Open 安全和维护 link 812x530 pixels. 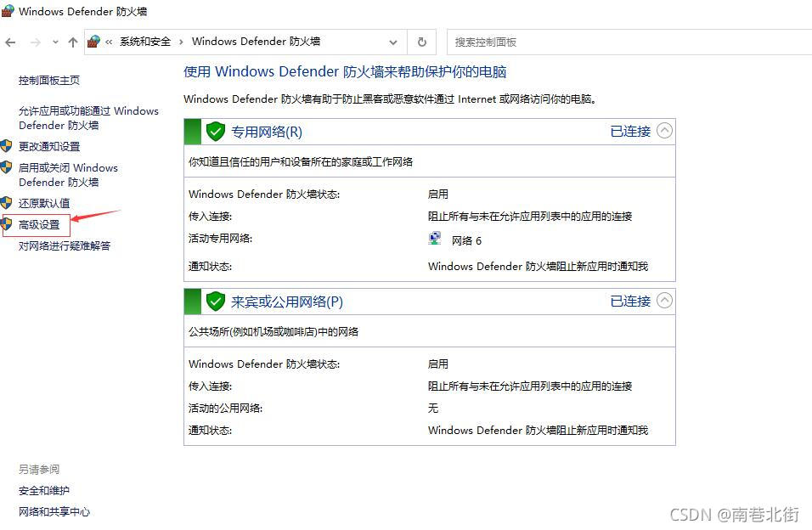[x=44, y=491]
